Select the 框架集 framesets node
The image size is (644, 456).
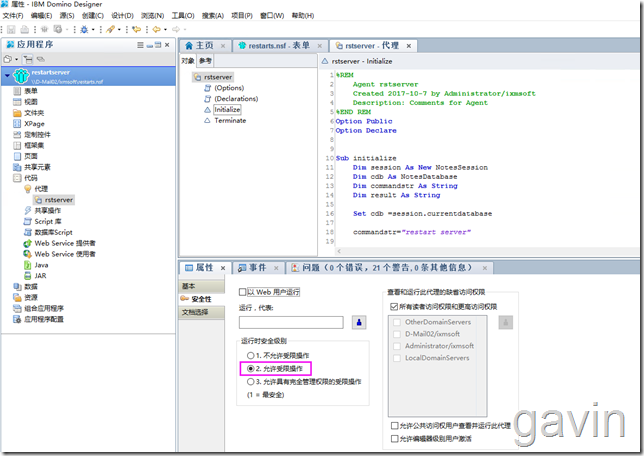28,145
